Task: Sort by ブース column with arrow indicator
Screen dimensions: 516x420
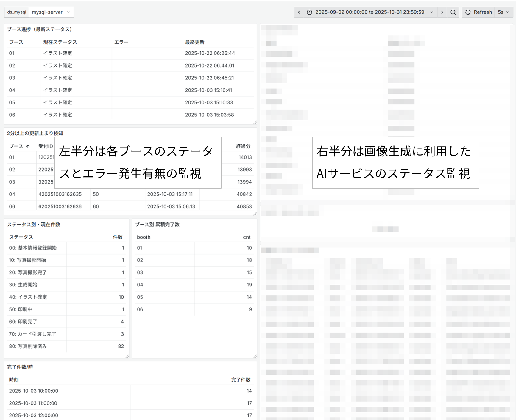Action: [x=19, y=146]
